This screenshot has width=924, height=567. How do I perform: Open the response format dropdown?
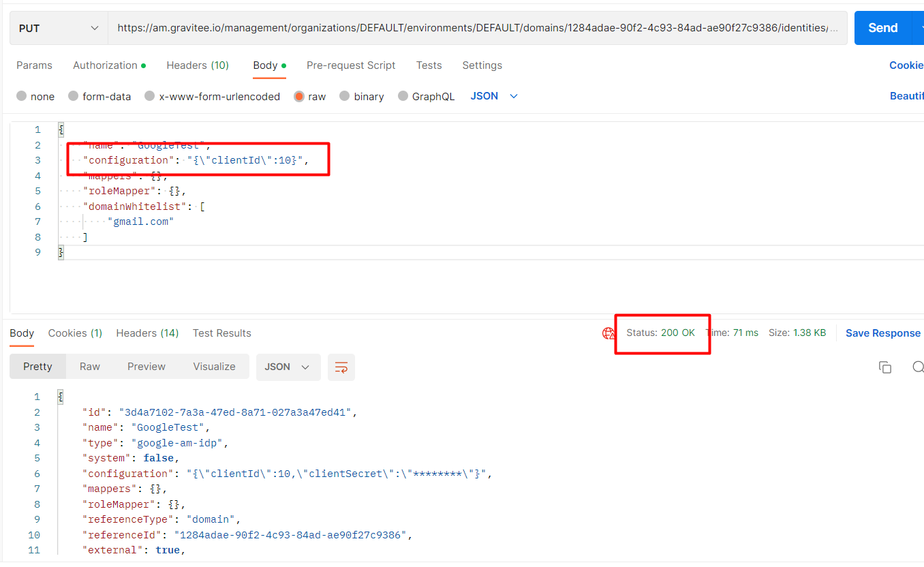pyautogui.click(x=288, y=367)
